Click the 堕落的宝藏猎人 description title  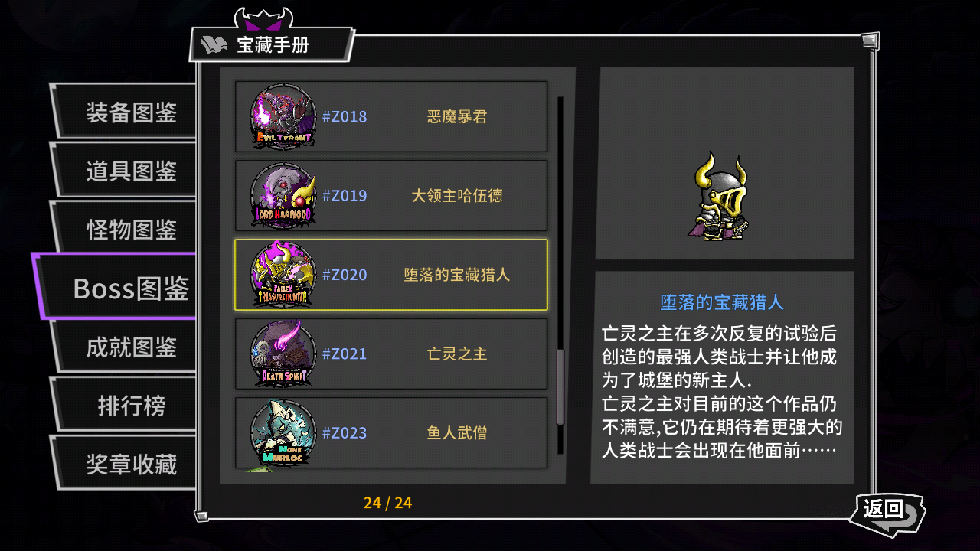tap(722, 302)
